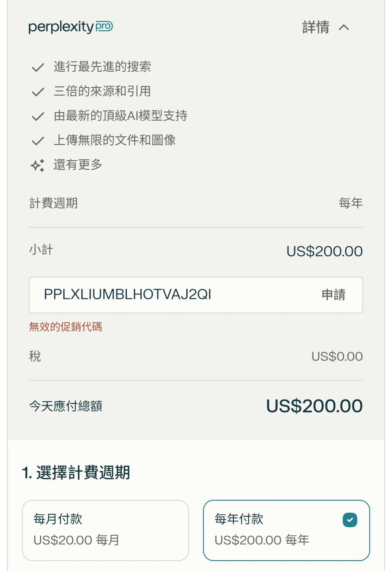Viewport: 392px width, 571px height.
Task: Click the 詳情 details toggle label
Action: [316, 27]
